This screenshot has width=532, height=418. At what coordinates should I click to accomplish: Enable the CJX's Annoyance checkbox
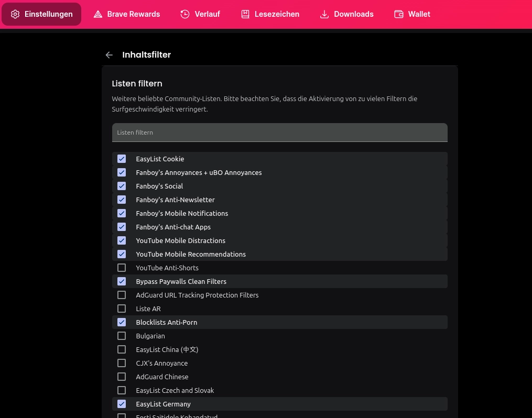tap(122, 363)
